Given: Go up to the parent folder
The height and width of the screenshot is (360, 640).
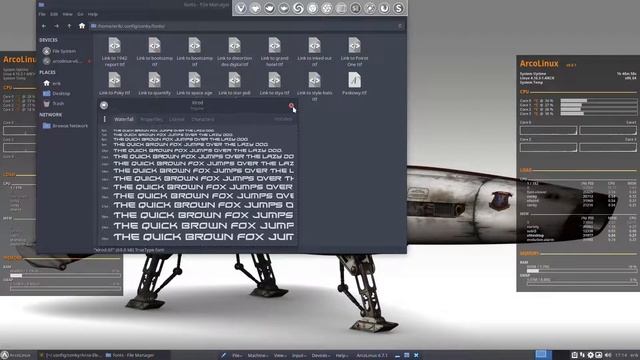Looking at the screenshot, I should click(x=69, y=26).
